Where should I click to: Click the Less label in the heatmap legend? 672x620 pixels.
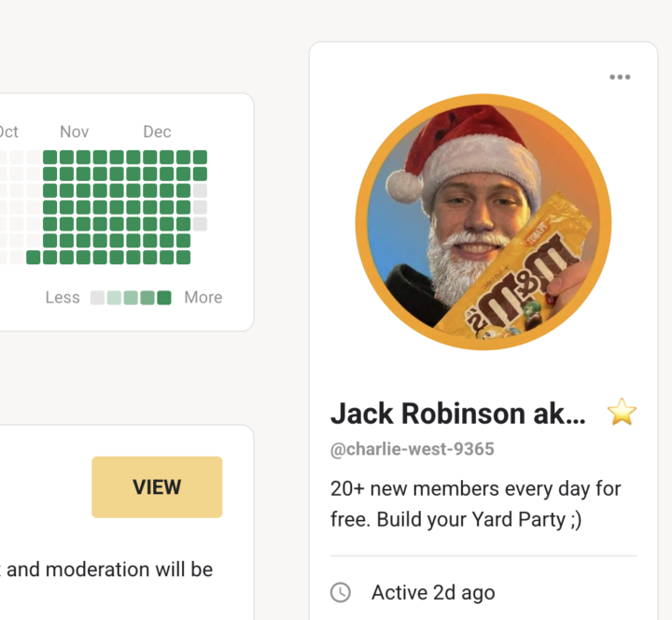click(63, 298)
